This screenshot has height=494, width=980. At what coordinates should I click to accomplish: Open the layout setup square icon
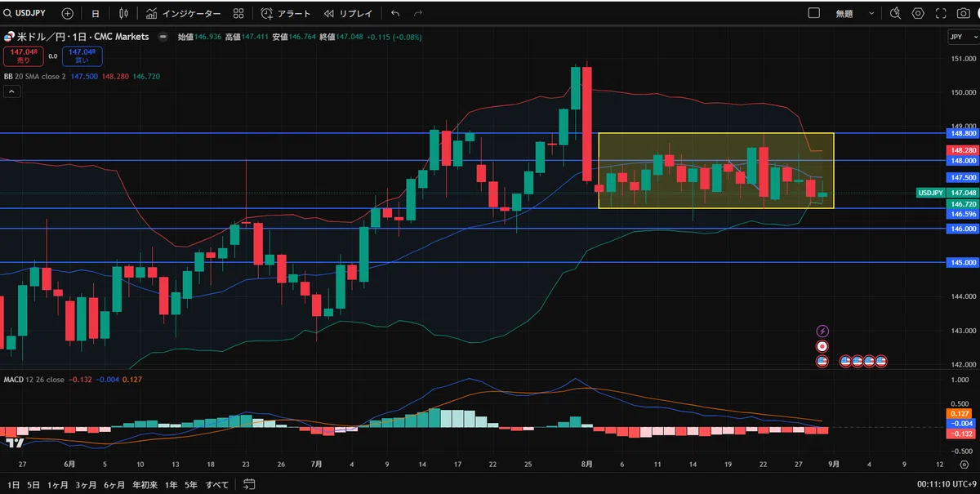(x=813, y=13)
